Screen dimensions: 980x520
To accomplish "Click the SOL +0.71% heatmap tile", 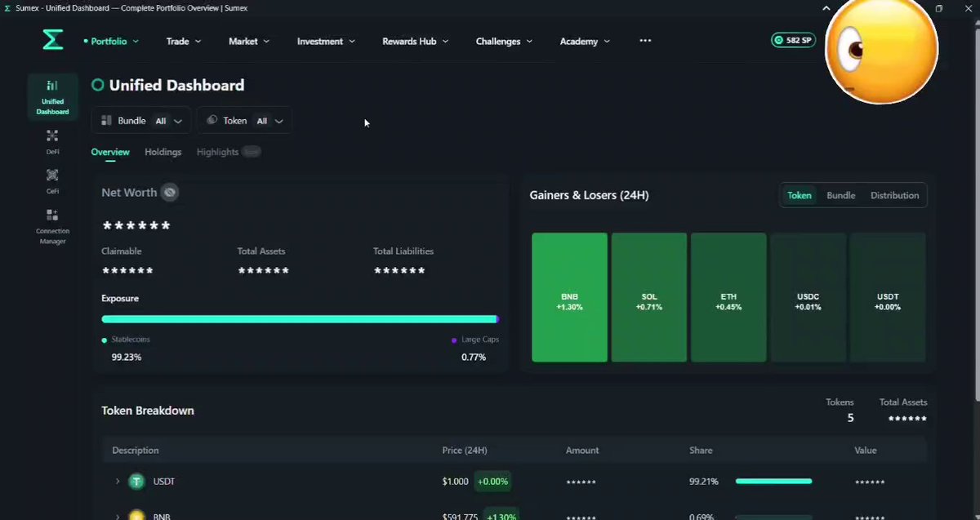I will [x=649, y=297].
